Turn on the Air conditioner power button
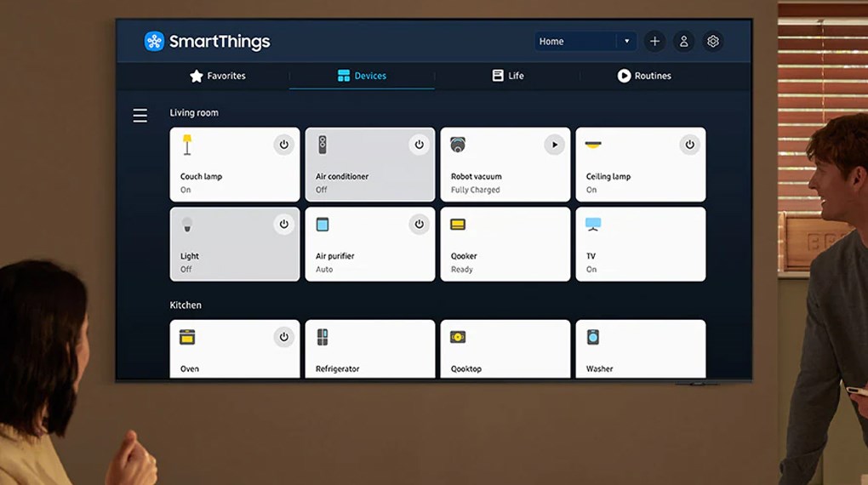The height and width of the screenshot is (485, 868). 419,145
